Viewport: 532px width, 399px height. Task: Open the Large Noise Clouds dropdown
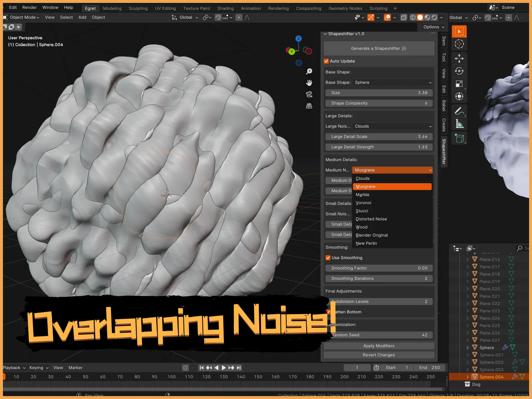392,126
